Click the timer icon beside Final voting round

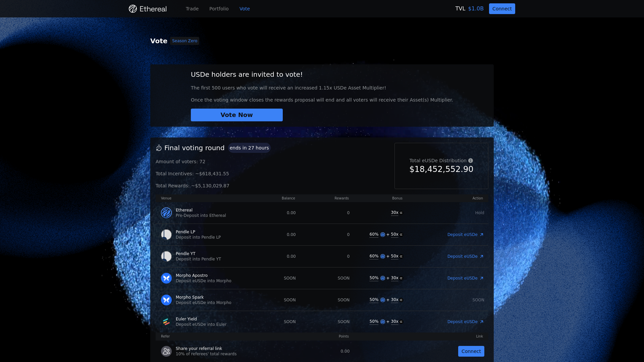159,148
